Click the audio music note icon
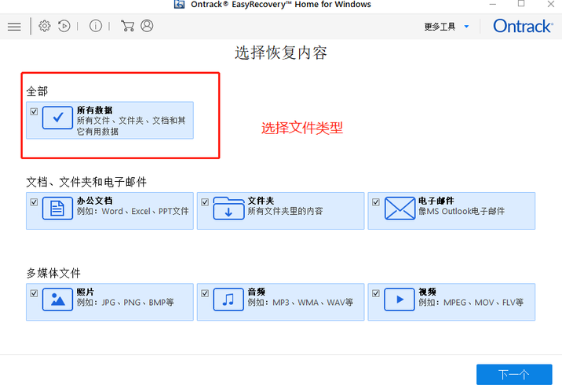This screenshot has height=392, width=562. [x=228, y=299]
